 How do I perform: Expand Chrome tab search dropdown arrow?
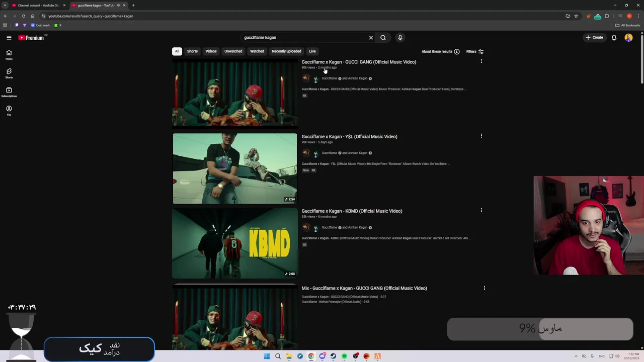pyautogui.click(x=5, y=5)
